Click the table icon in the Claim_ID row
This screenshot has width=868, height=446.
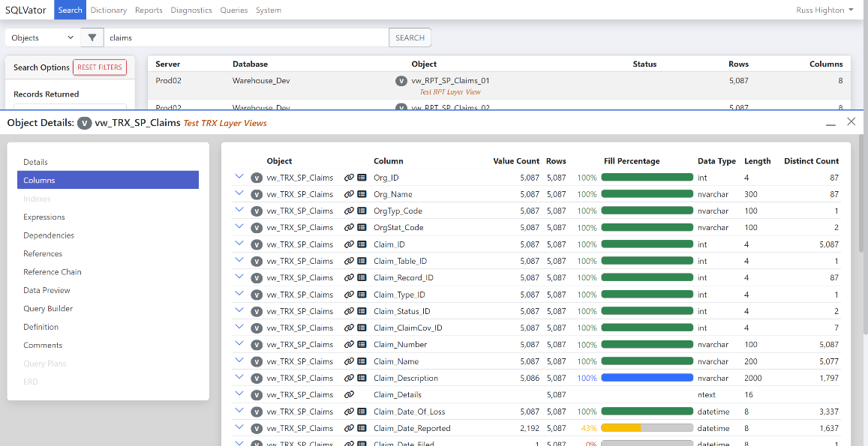[x=362, y=244]
